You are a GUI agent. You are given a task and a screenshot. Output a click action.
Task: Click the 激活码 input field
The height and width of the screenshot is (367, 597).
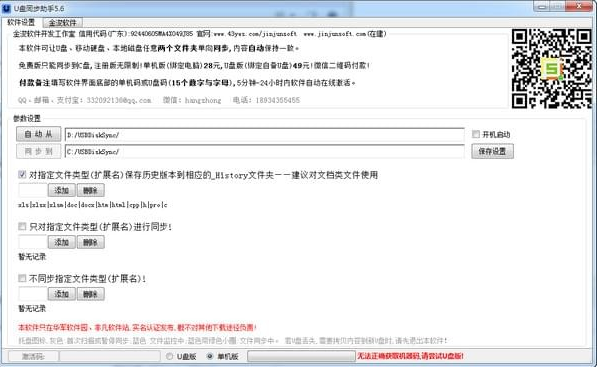[110, 356]
